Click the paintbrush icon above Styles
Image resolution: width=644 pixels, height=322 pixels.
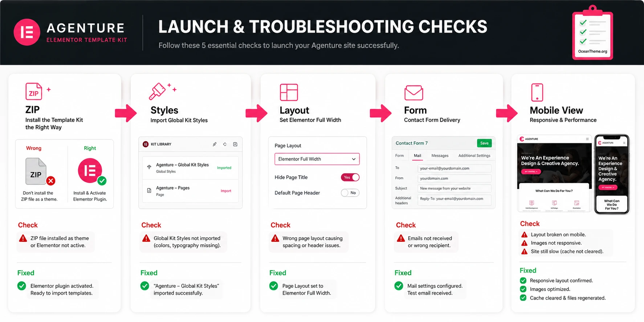coord(158,91)
